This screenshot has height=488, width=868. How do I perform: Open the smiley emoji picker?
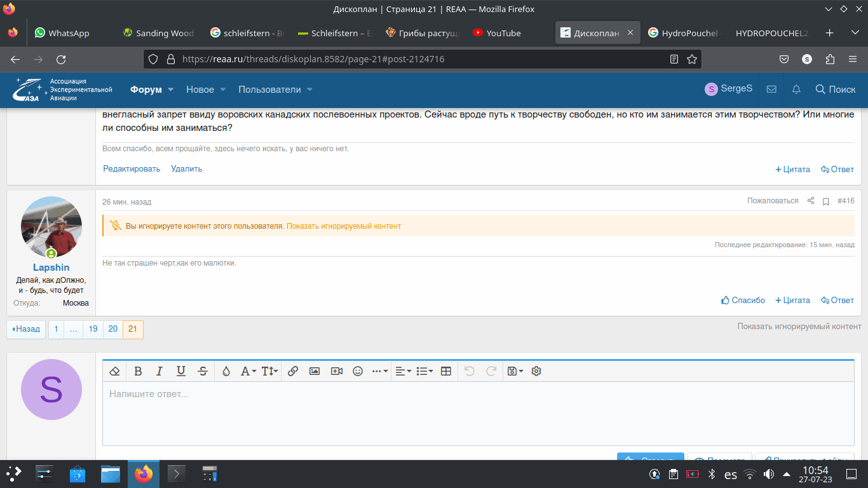pyautogui.click(x=358, y=371)
